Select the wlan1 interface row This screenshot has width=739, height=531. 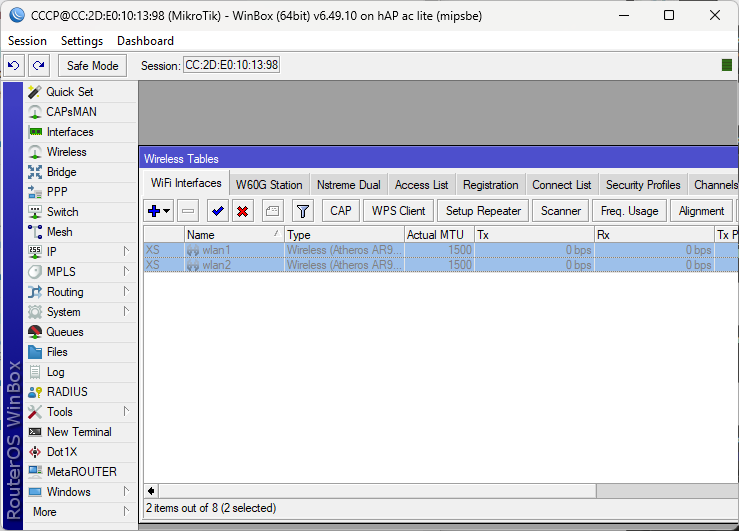441,250
